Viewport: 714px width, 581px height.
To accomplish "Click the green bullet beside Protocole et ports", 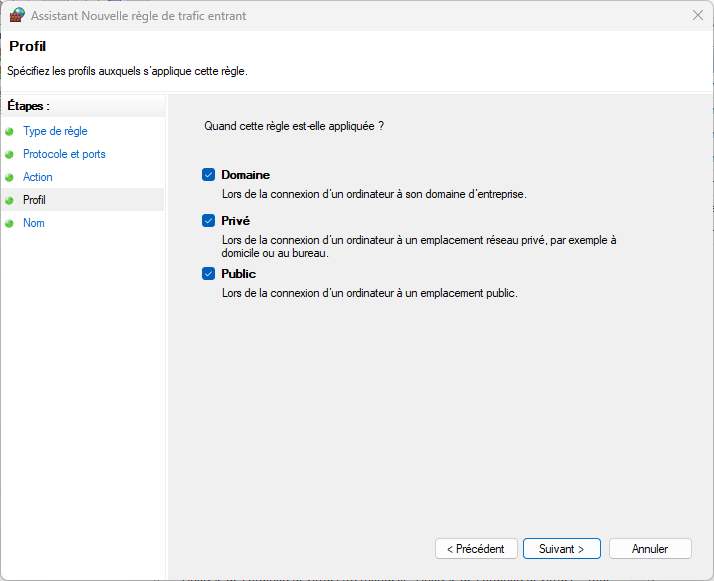I will click(10, 154).
